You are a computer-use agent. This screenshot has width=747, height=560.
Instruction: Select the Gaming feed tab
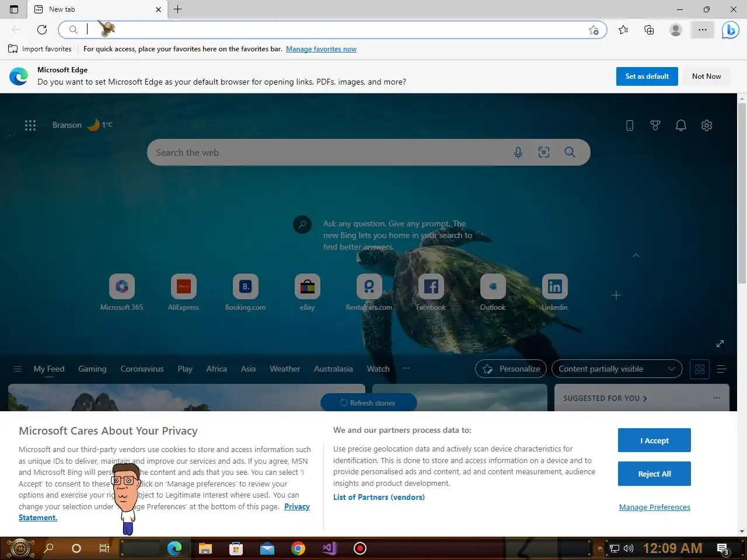92,369
